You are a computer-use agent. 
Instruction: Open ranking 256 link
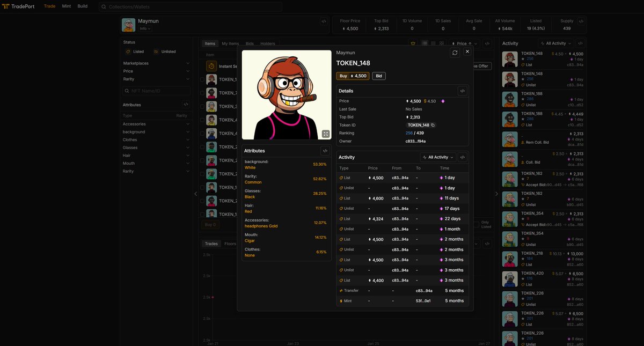(x=409, y=133)
